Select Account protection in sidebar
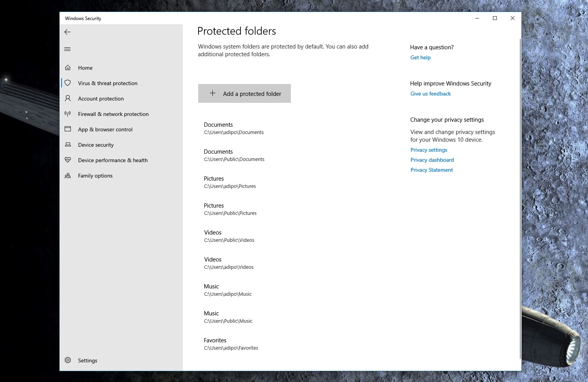The image size is (588, 382). pos(101,99)
